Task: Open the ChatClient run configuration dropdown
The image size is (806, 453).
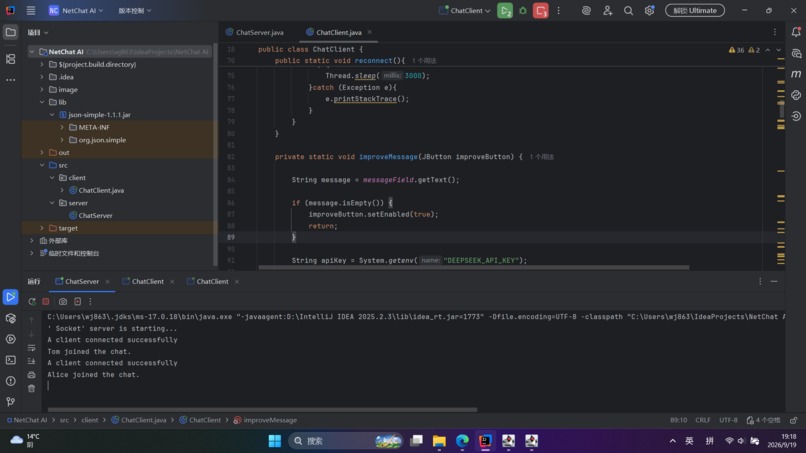Action: point(465,10)
